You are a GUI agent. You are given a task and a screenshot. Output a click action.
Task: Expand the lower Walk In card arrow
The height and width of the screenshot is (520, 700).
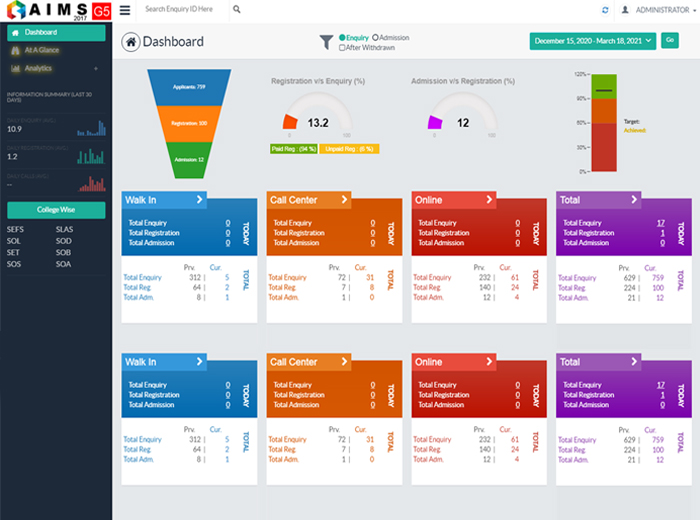200,362
